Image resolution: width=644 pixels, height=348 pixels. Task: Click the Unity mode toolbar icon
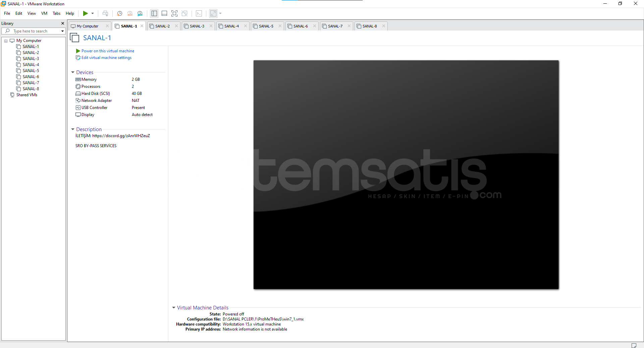(x=184, y=13)
